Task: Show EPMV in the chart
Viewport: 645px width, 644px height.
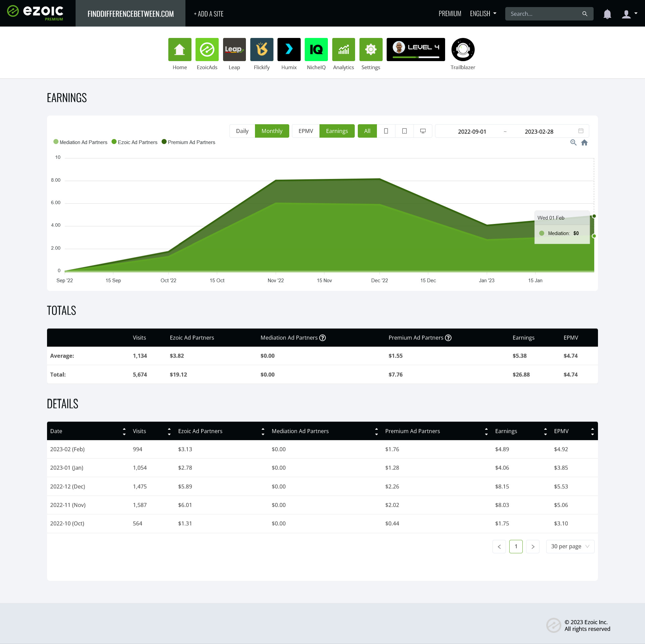Action: (x=306, y=131)
